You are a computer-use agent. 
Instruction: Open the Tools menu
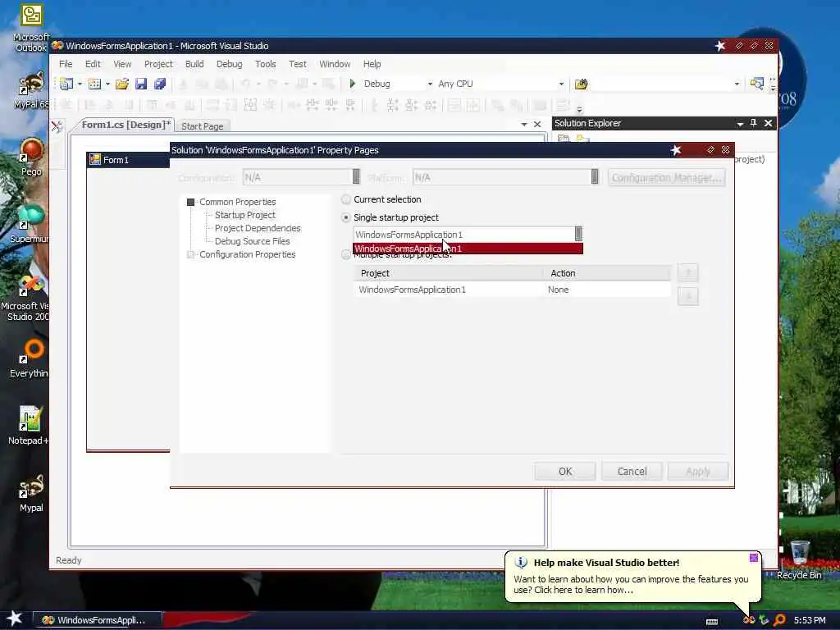pyautogui.click(x=266, y=64)
